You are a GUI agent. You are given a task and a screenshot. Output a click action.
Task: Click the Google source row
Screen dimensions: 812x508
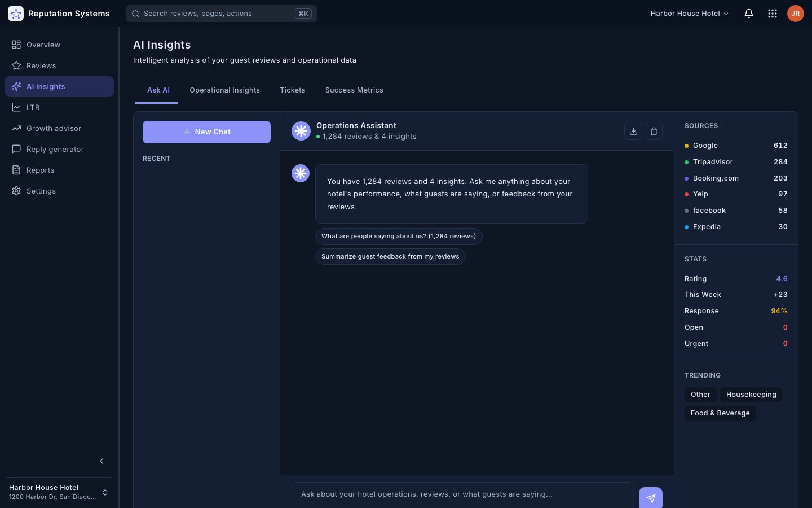(736, 146)
